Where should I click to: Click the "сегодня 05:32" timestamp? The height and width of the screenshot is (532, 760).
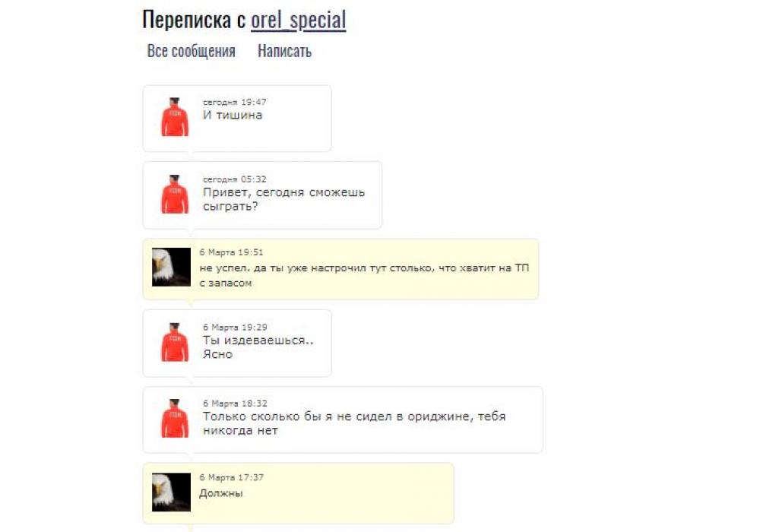point(234,179)
